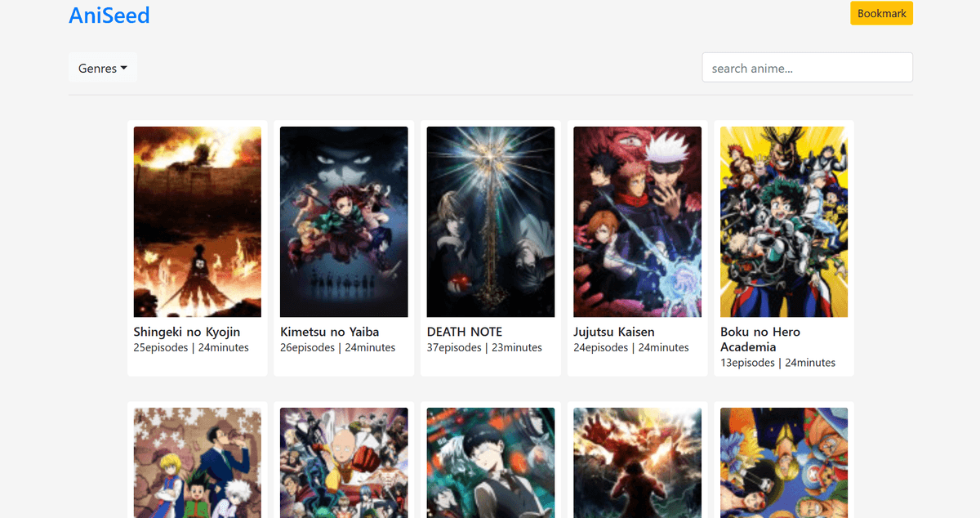Select the Boku no Hero Academia poster

coord(784,221)
